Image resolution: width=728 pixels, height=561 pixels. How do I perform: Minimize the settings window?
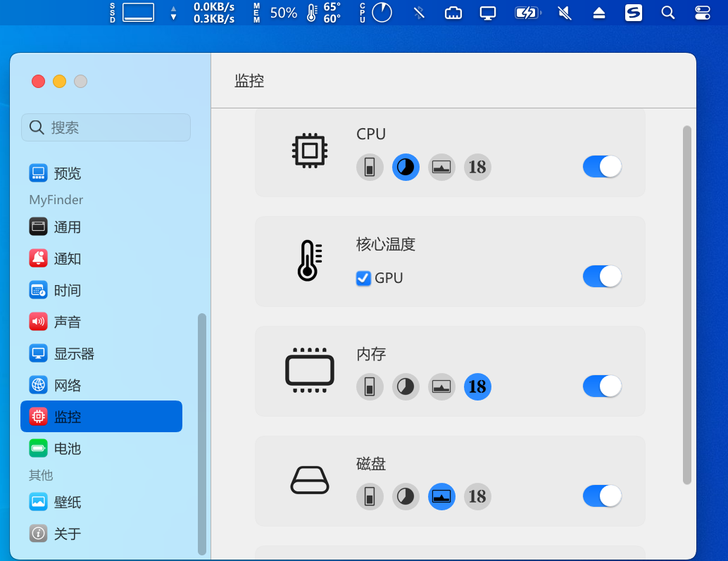click(59, 81)
